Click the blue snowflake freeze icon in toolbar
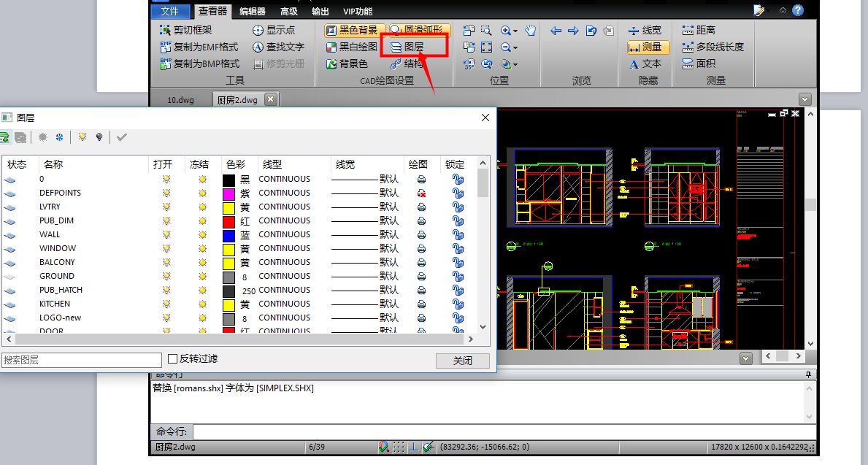The height and width of the screenshot is (465, 868). click(59, 137)
